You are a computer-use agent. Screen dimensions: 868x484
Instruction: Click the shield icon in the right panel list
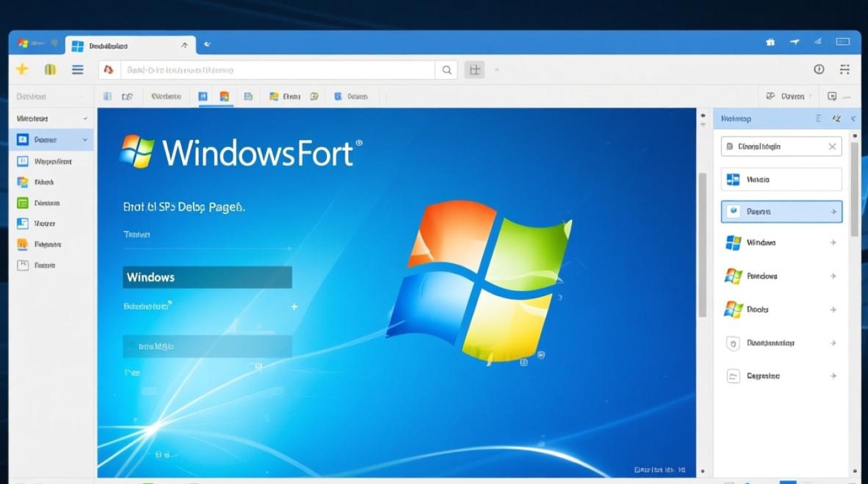pos(733,343)
